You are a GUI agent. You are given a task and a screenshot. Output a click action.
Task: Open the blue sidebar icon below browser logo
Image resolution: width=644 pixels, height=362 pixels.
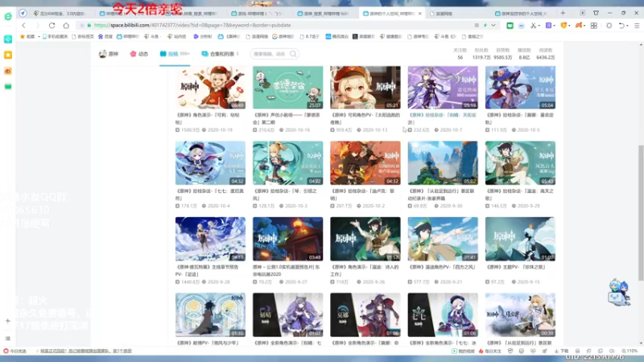[8, 39]
